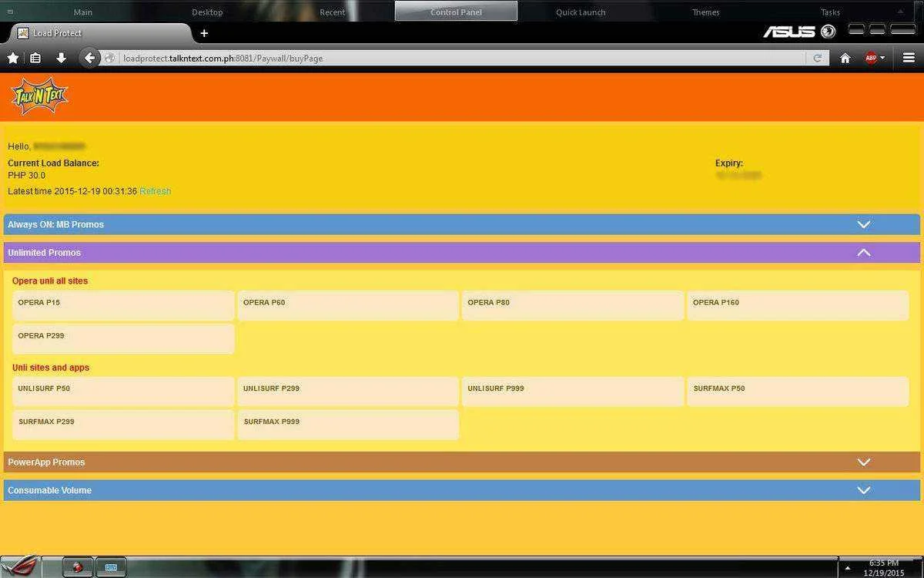This screenshot has height=578, width=924.
Task: Click the PHP 30.0 balance text
Action: click(x=26, y=176)
